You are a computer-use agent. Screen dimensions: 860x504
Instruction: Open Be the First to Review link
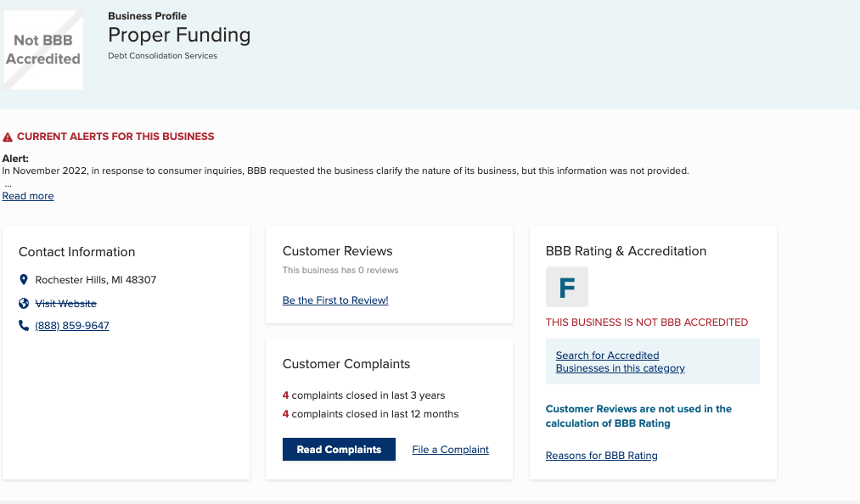[x=335, y=300]
